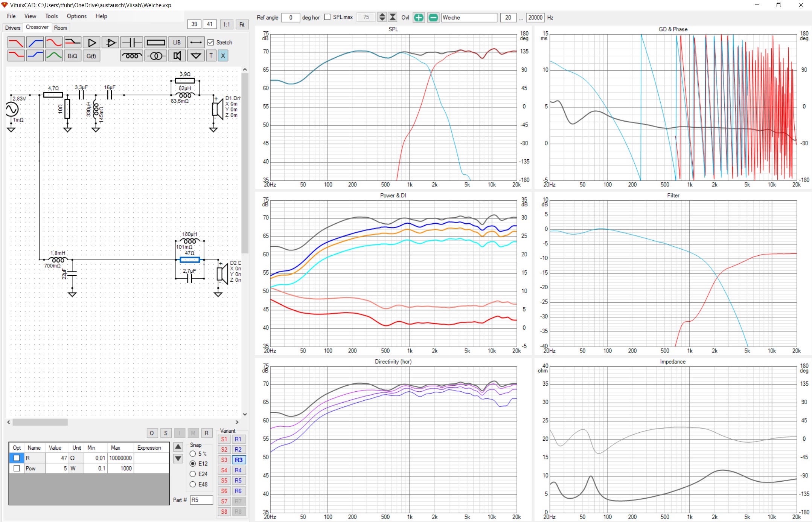Select the wire connection tool

click(196, 43)
